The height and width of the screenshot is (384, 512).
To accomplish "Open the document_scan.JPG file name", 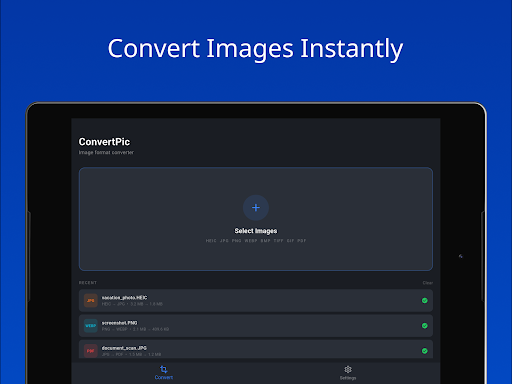I will click(x=124, y=348).
